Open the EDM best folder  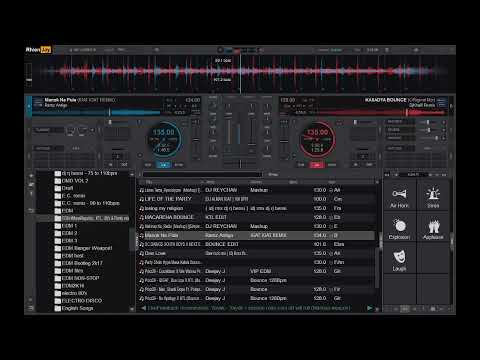(72, 256)
